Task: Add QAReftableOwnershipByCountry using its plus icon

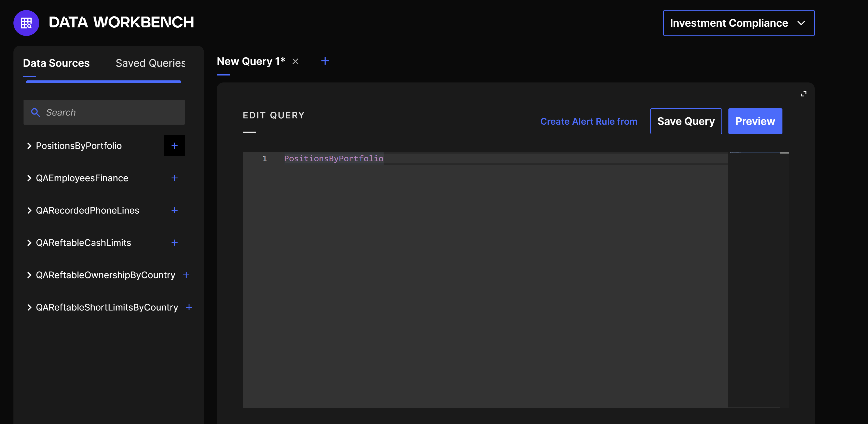Action: [186, 275]
